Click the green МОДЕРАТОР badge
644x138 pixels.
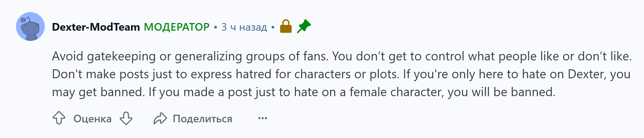pos(176,27)
